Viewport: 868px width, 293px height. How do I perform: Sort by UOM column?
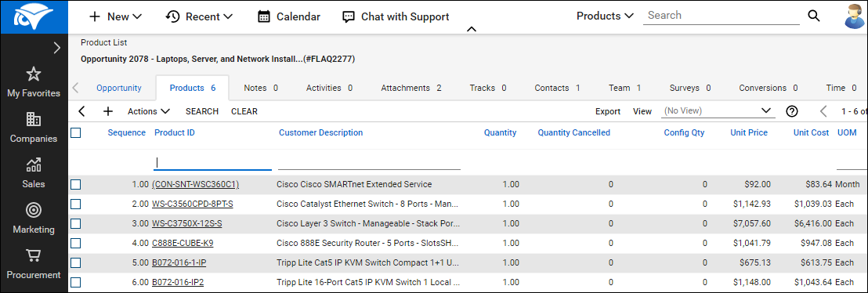coord(847,132)
